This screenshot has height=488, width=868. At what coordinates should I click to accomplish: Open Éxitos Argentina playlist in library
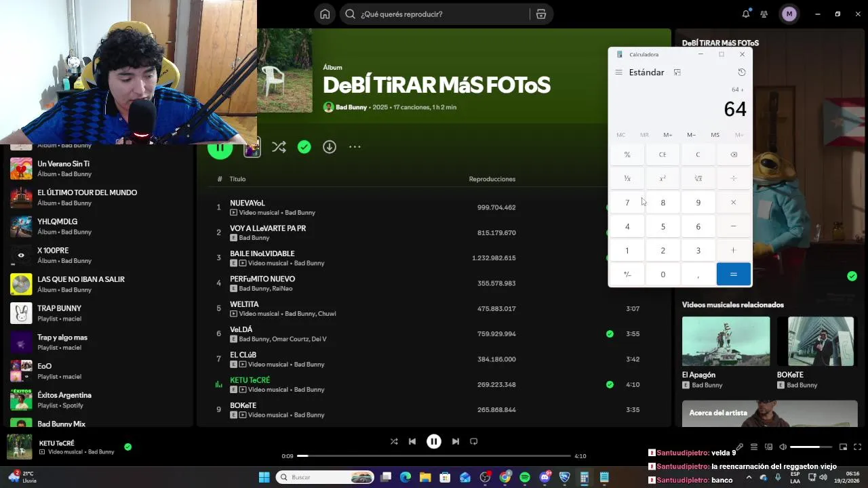coord(98,400)
